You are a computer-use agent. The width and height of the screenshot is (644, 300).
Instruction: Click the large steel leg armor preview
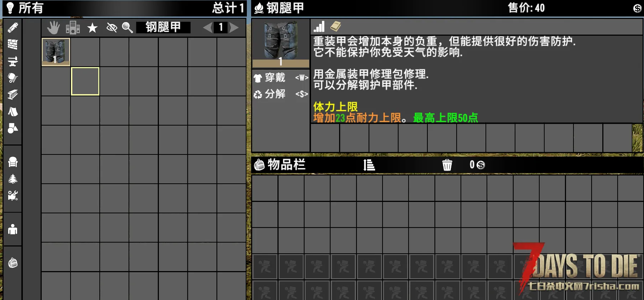281,43
